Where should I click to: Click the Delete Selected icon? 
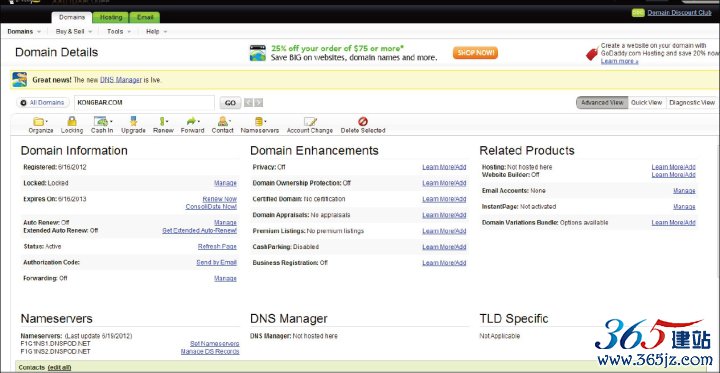363,121
